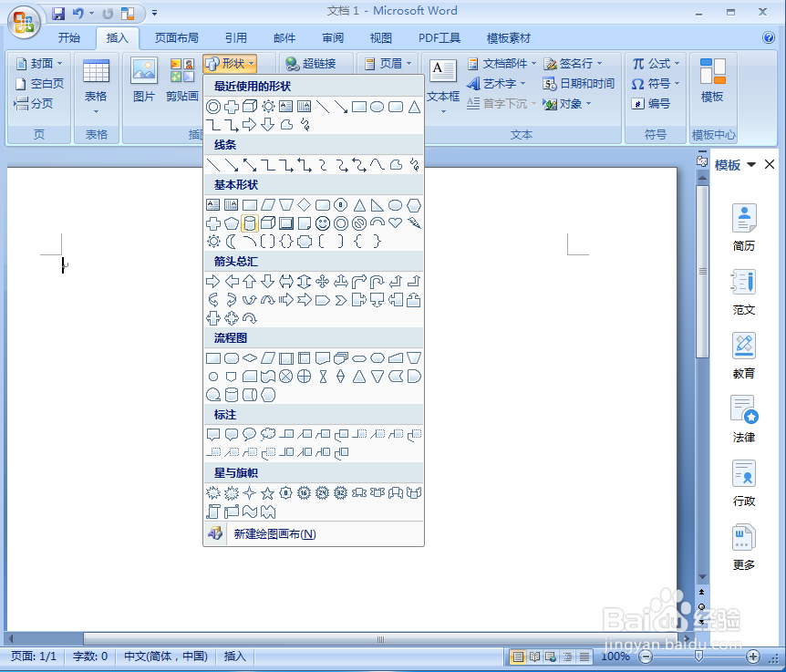Choose the flowchart magnetic disk shape
This screenshot has width=786, height=672.
coord(231,395)
